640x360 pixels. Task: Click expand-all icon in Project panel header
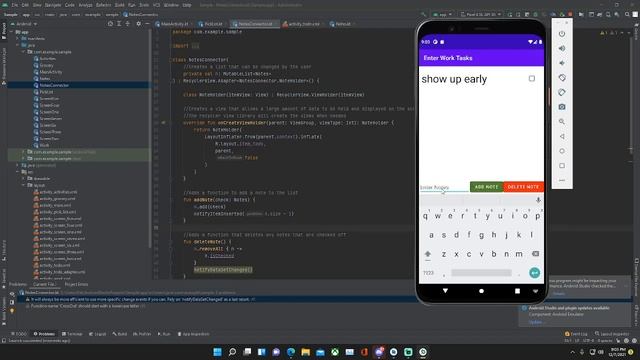tap(119, 24)
